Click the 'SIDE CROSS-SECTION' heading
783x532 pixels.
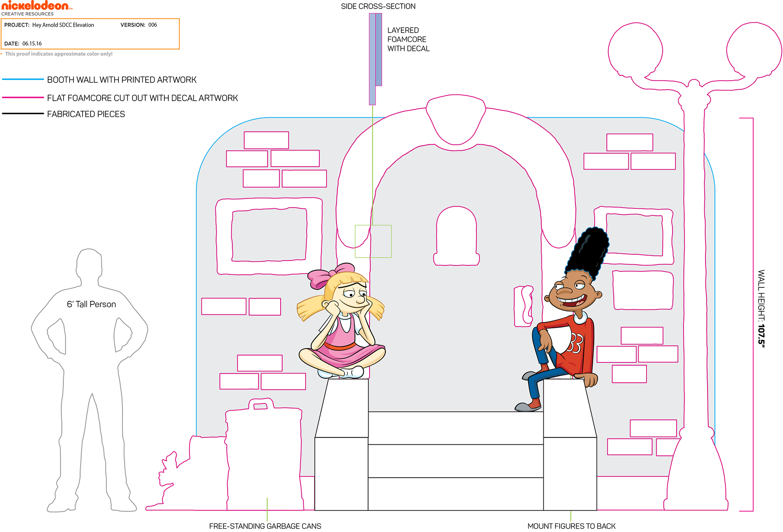(x=378, y=7)
